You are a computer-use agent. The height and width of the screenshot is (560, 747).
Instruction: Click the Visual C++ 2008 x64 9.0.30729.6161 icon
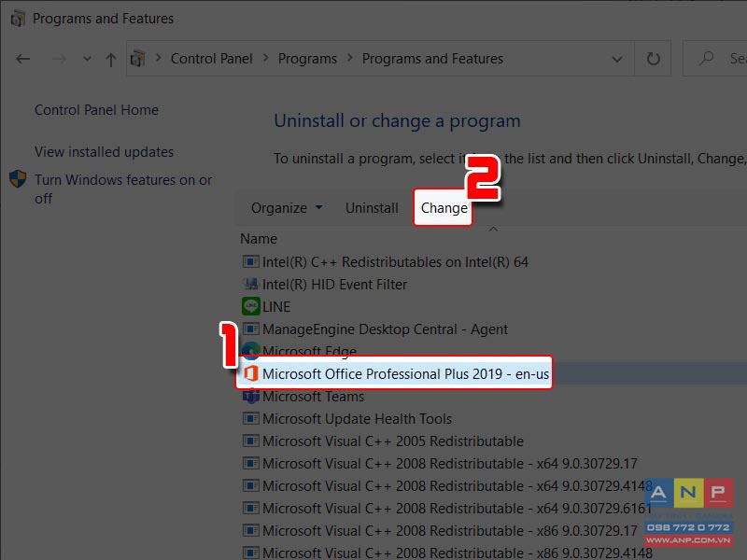pos(250,508)
